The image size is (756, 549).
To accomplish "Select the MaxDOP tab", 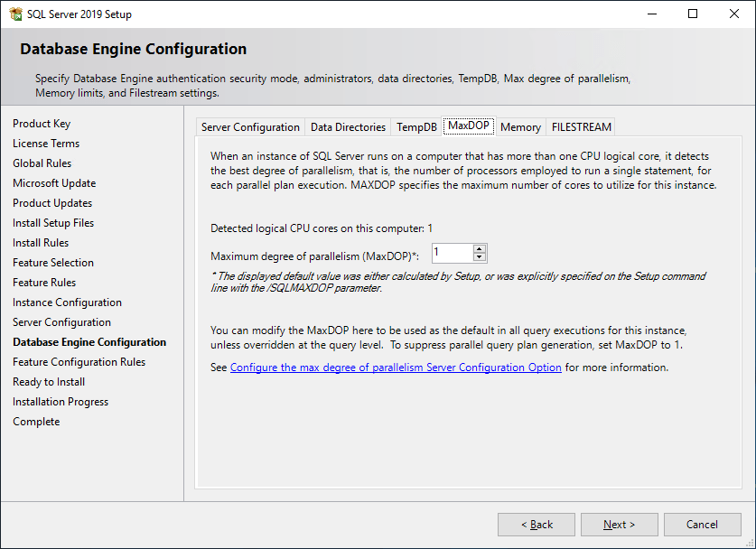I will pyautogui.click(x=469, y=126).
